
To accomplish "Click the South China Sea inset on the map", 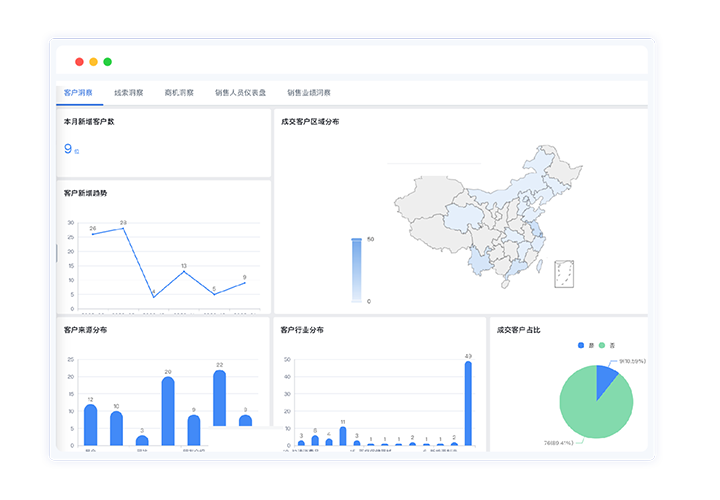I will click(x=564, y=273).
